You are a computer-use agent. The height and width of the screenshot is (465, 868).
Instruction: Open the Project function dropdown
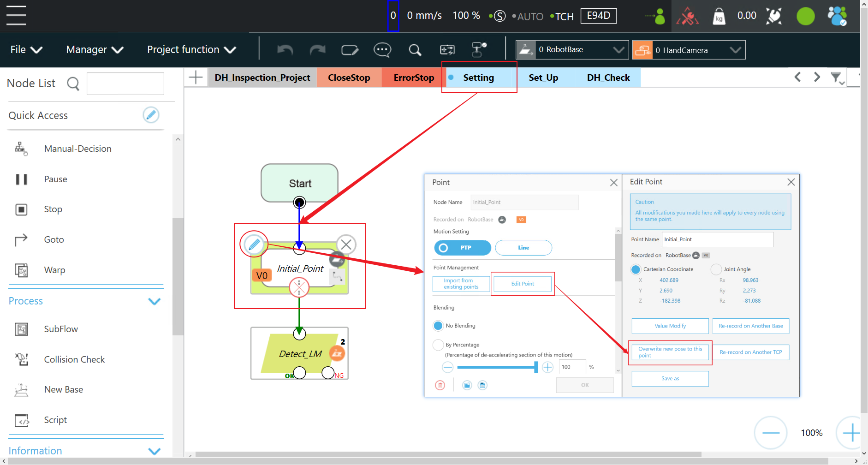pyautogui.click(x=191, y=49)
